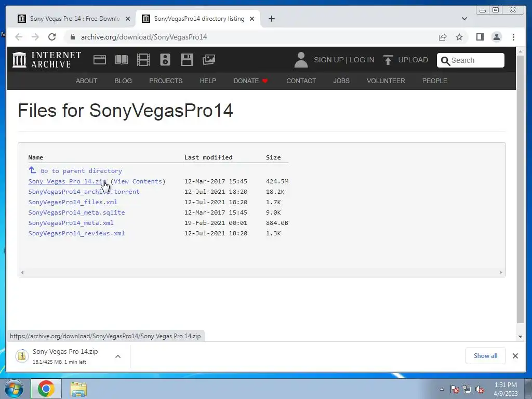Screen dimensions: 532x399
Task: Open the ABOUT menu item
Action: coord(87,81)
